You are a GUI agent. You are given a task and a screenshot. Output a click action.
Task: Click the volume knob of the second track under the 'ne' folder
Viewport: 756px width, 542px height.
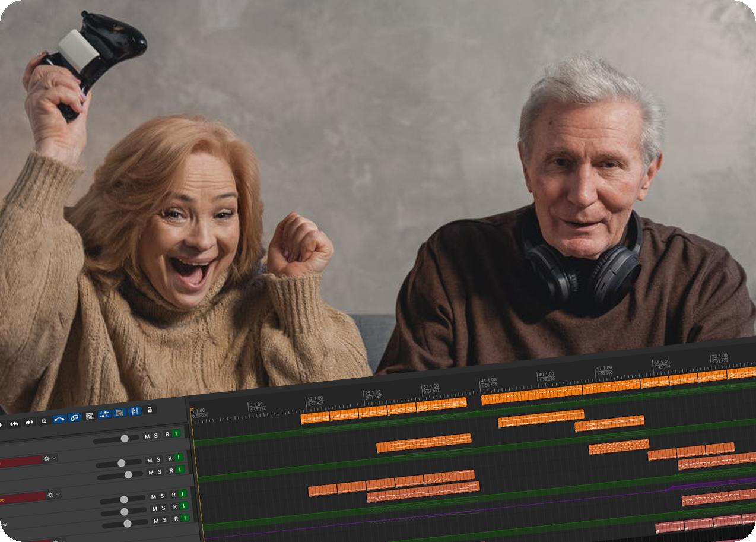pos(124,512)
